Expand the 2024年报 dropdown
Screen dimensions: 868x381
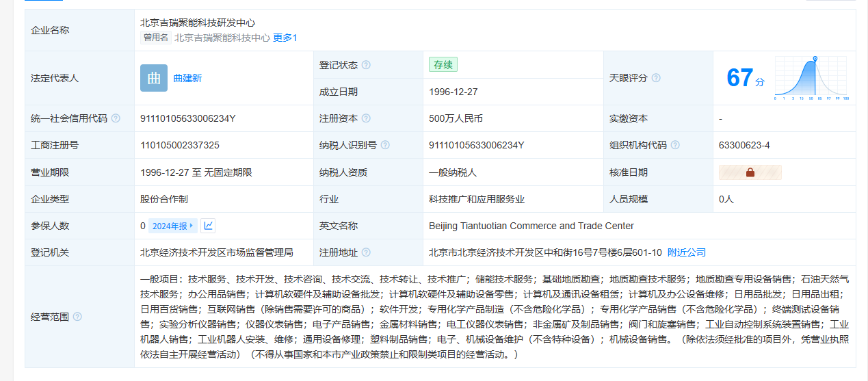pyautogui.click(x=173, y=226)
